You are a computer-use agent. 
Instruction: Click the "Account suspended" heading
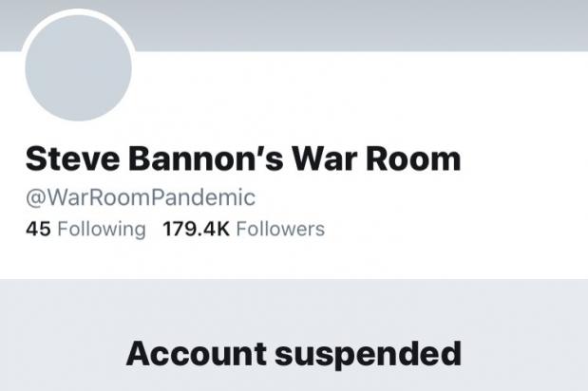click(x=294, y=354)
